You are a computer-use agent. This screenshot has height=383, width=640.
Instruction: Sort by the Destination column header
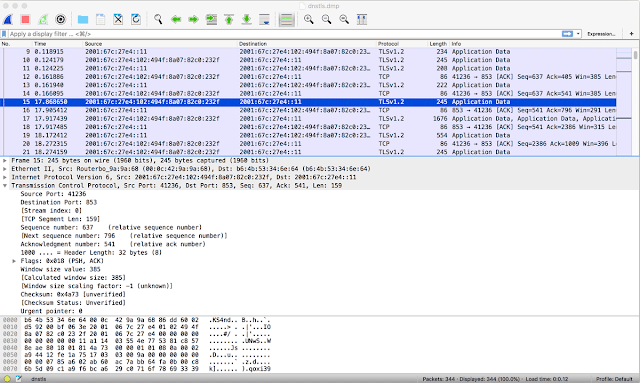pyautogui.click(x=307, y=44)
